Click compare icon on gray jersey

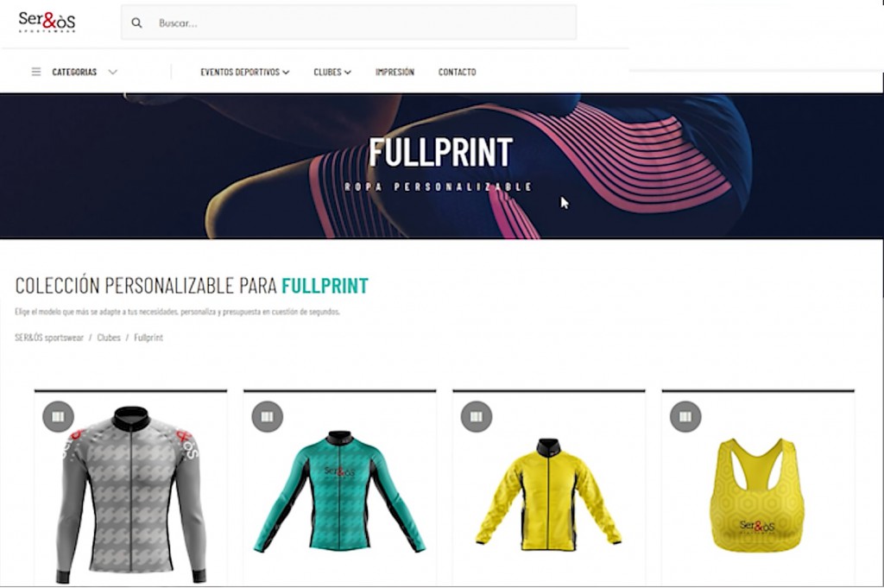pos(58,417)
